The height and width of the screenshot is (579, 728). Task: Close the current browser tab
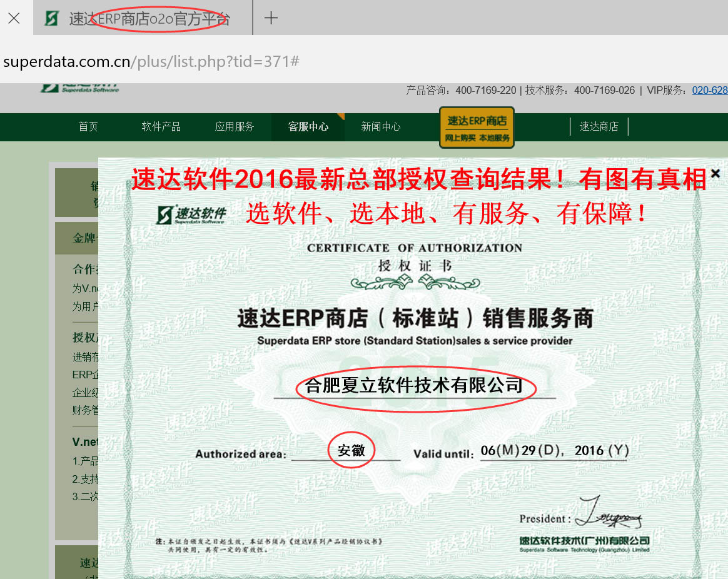(14, 18)
